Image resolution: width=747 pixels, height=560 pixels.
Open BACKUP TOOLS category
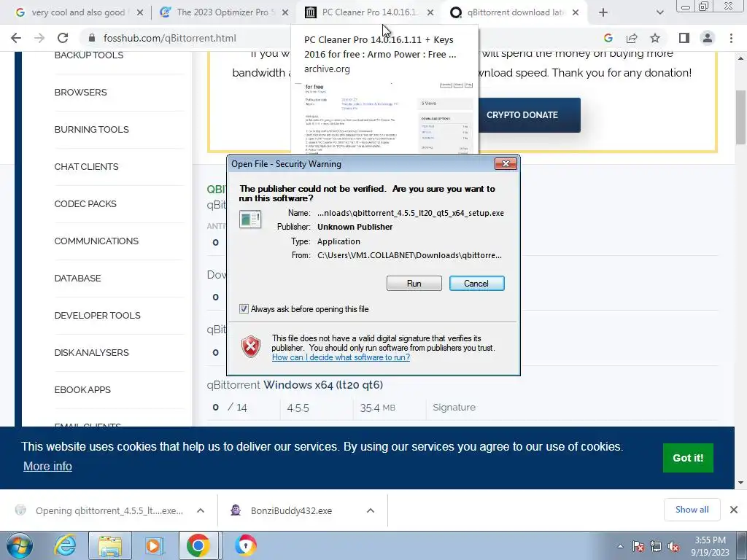click(88, 55)
